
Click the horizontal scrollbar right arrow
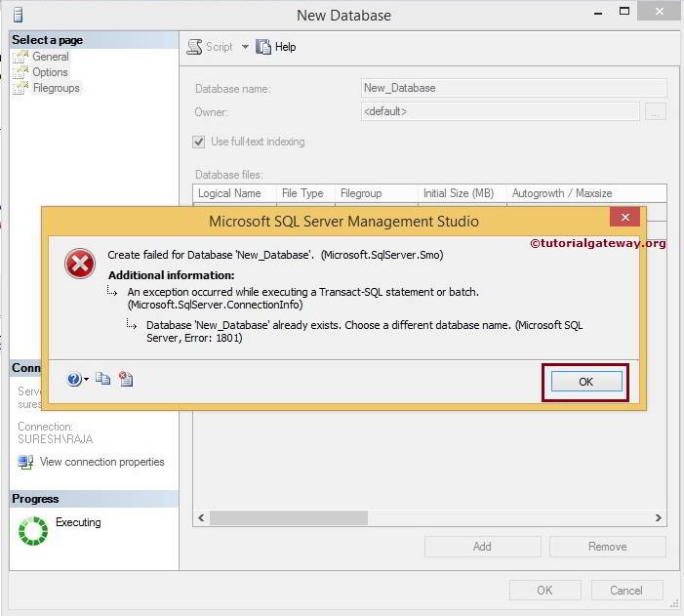point(659,517)
